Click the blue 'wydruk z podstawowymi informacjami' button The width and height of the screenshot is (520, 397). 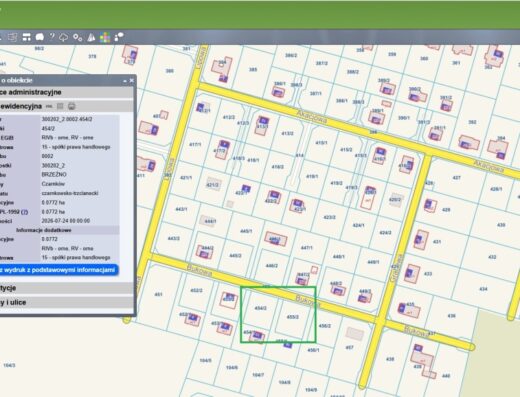(x=58, y=270)
